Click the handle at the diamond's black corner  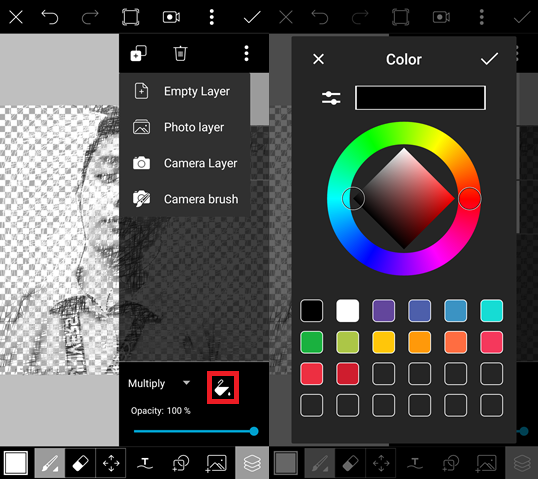(353, 198)
